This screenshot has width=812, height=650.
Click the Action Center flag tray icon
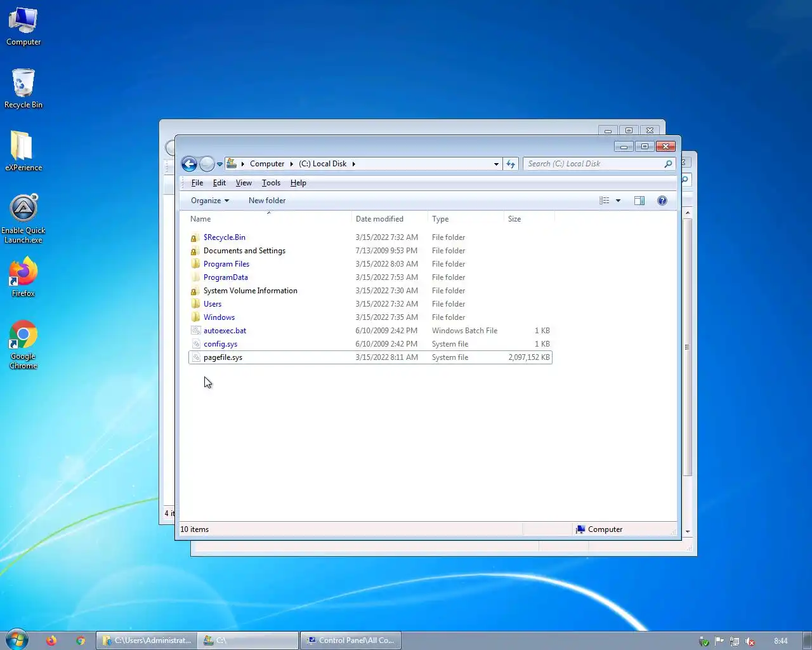719,641
